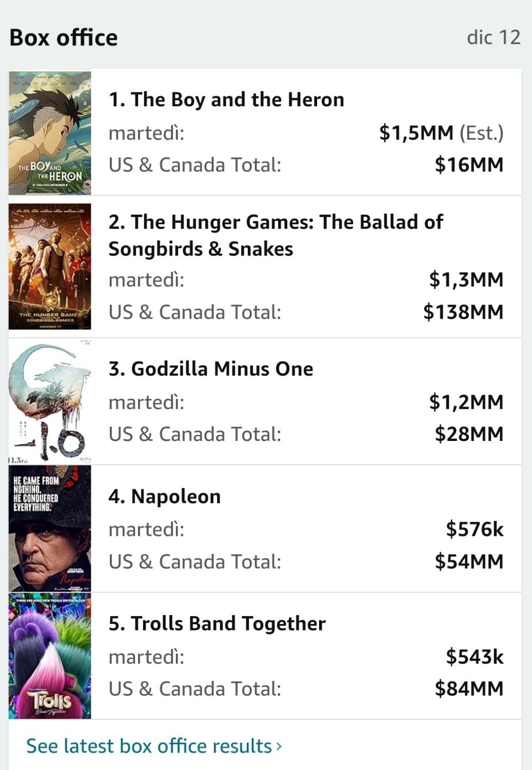Tap the Hunger Games movie poster
The image size is (532, 770).
click(50, 266)
